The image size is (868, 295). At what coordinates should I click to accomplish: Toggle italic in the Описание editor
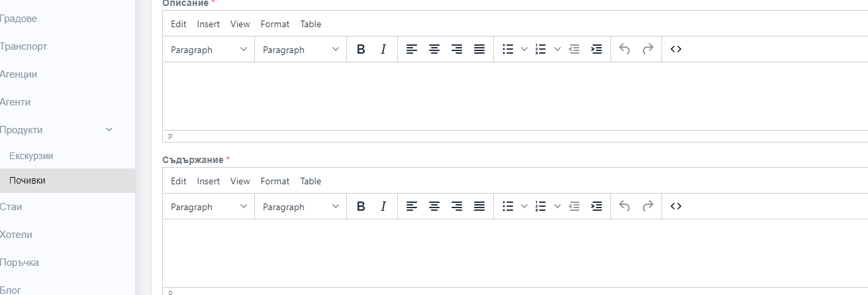[x=383, y=49]
